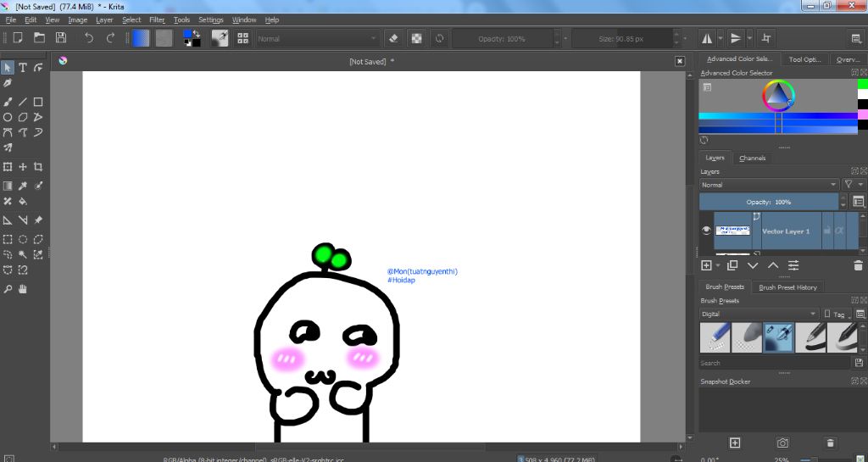Select the Move tool
The image size is (868, 462).
pos(23,166)
